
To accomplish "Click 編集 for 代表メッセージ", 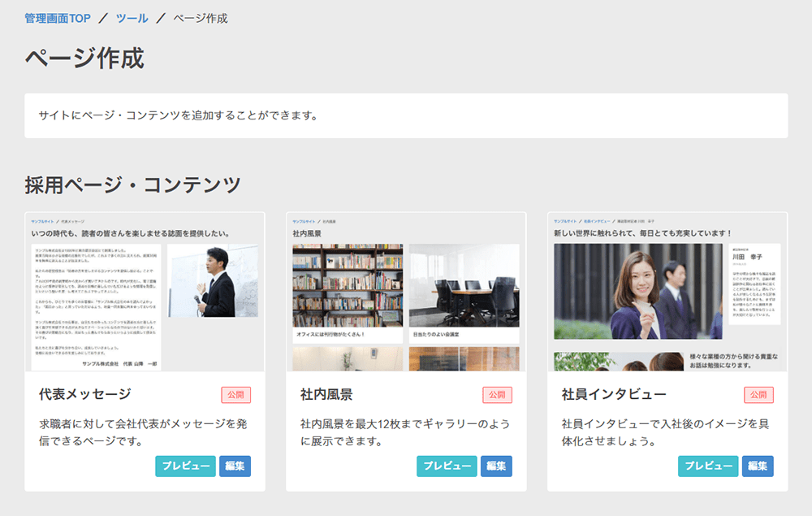I will click(235, 466).
